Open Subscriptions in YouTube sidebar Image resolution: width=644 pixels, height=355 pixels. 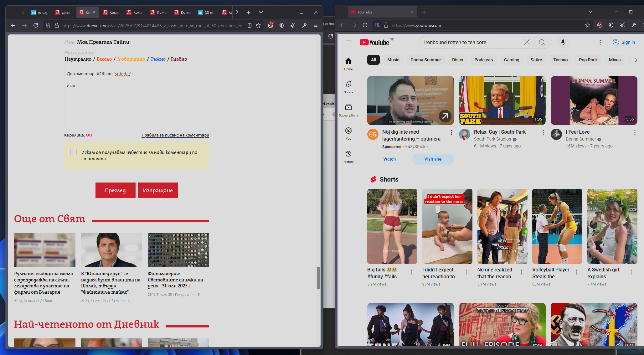coord(348,110)
